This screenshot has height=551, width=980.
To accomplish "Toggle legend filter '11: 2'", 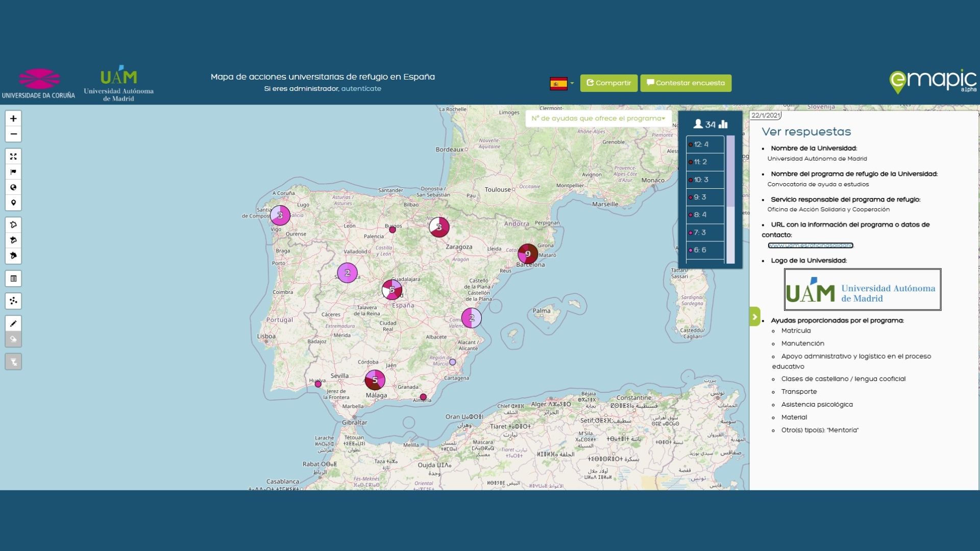I will click(x=705, y=162).
